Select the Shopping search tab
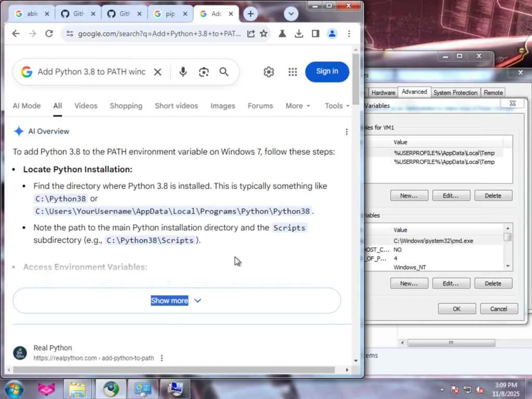 (126, 106)
